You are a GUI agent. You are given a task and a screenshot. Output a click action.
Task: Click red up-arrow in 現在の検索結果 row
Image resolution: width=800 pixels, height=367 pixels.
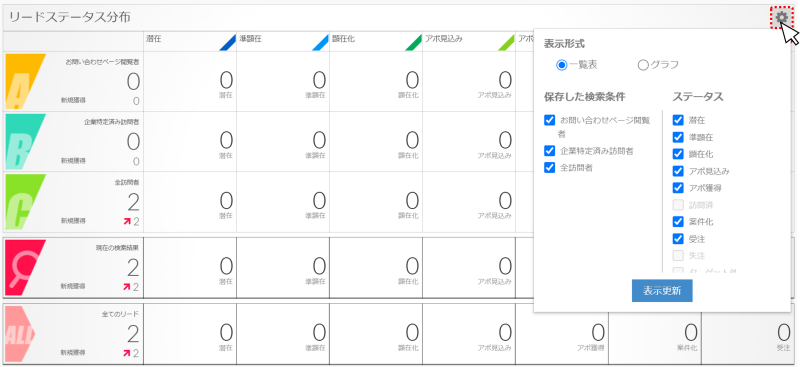[127, 287]
